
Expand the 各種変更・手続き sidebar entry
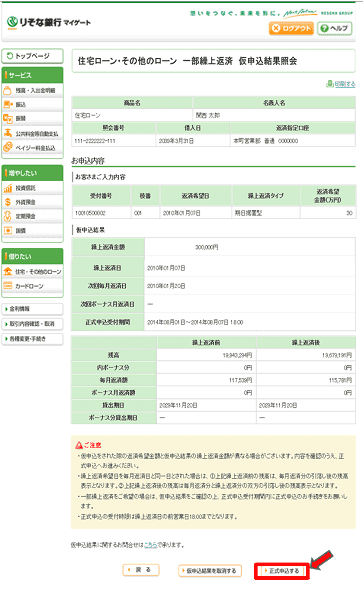32,338
